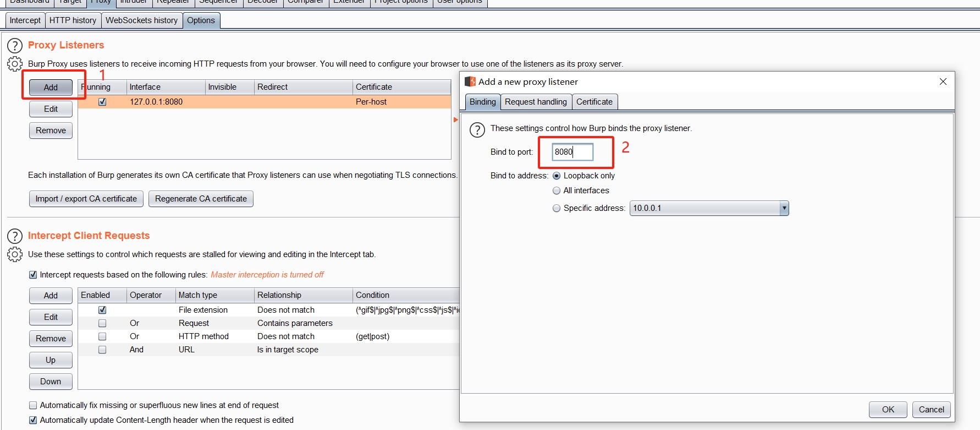Open Intercept Client Requests gear menu

point(15,254)
